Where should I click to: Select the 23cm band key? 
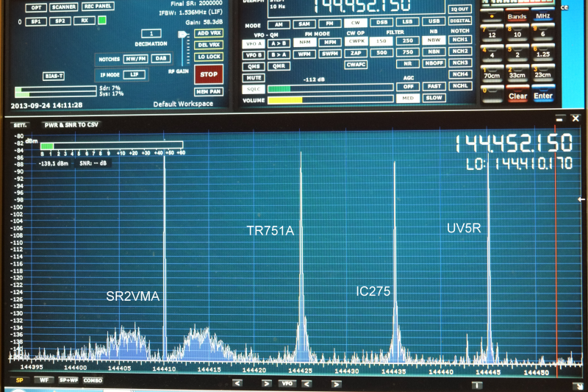542,73
